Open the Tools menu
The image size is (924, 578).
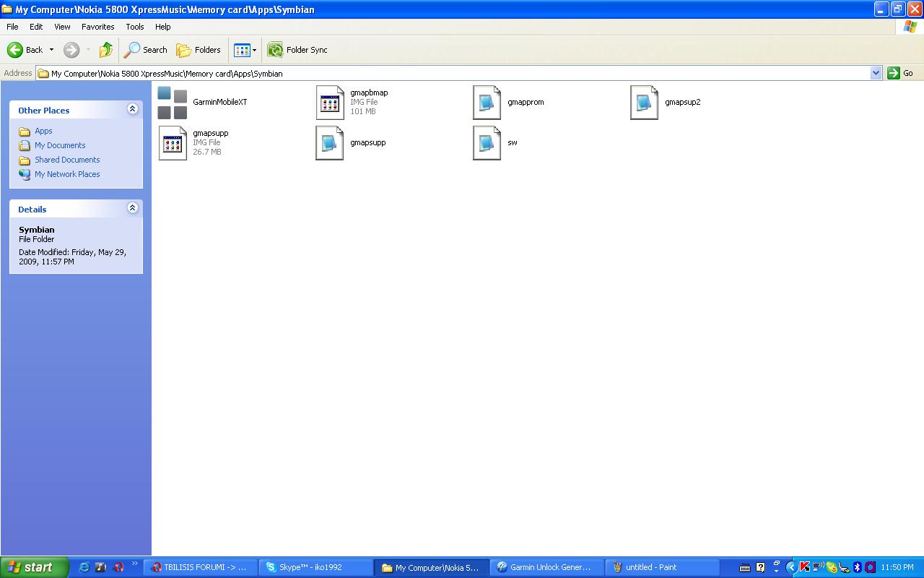135,27
